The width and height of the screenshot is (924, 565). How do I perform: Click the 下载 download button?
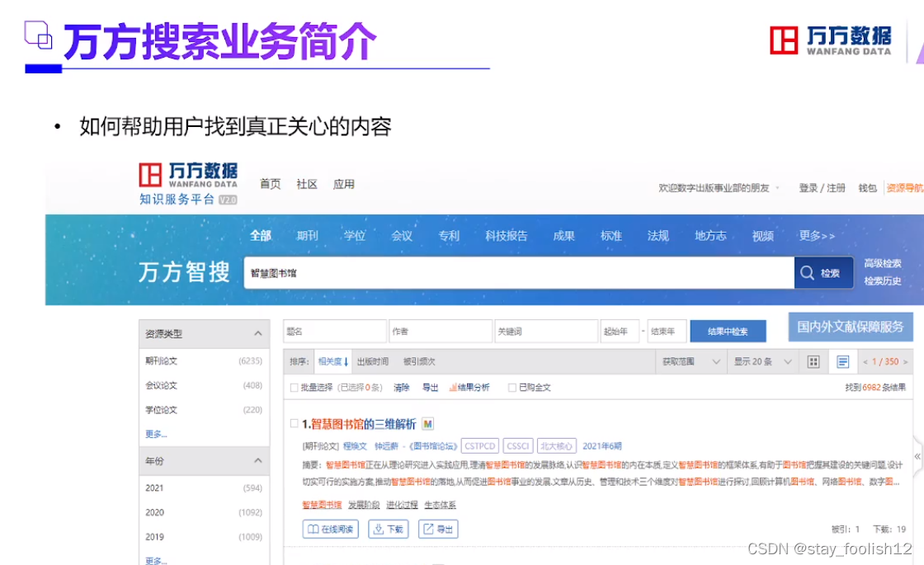point(389,529)
